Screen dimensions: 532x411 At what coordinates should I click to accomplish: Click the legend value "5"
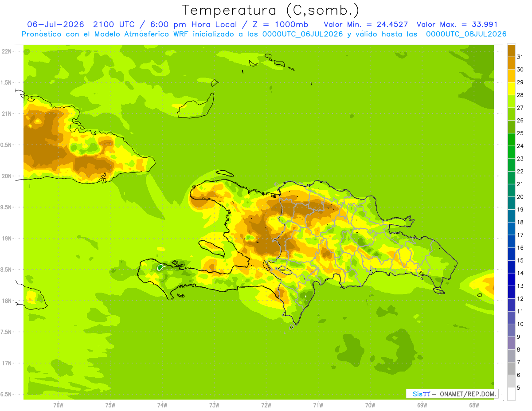click(x=519, y=388)
